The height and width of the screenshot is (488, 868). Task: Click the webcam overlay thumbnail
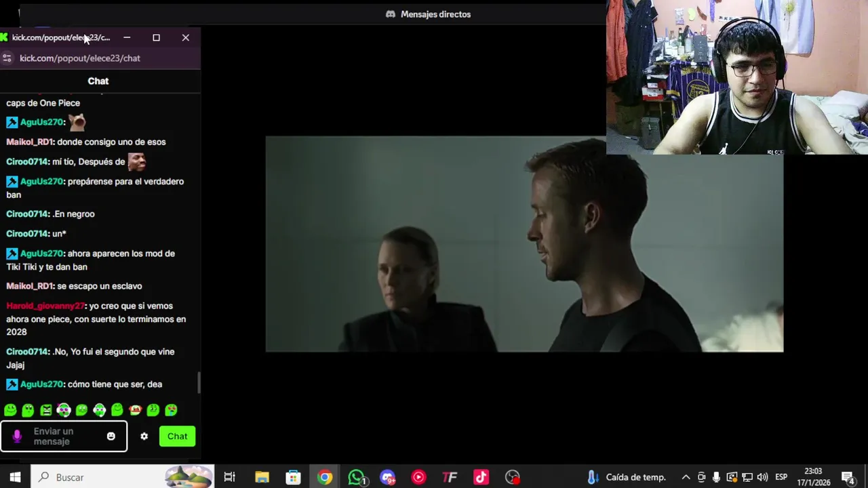click(737, 77)
